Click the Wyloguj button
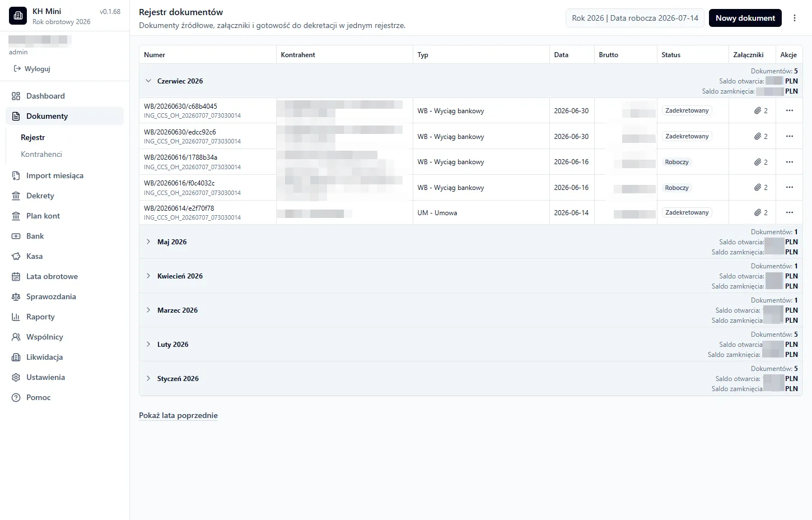The image size is (812, 520). tap(32, 68)
